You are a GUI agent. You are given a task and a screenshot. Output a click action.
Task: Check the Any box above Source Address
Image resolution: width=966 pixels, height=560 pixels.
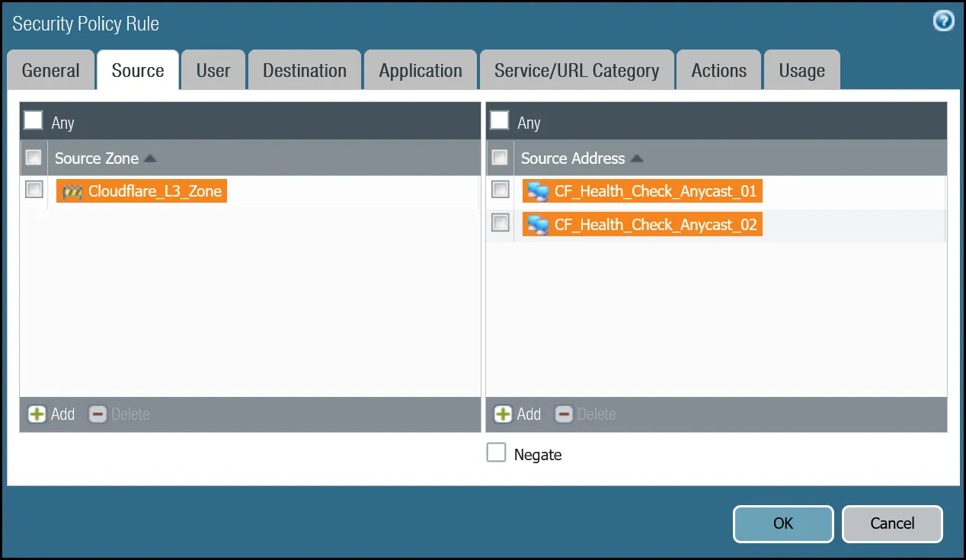pyautogui.click(x=499, y=121)
